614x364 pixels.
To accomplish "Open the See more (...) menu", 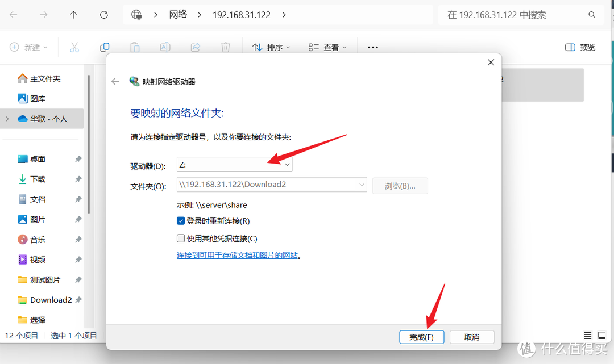I will tap(372, 47).
